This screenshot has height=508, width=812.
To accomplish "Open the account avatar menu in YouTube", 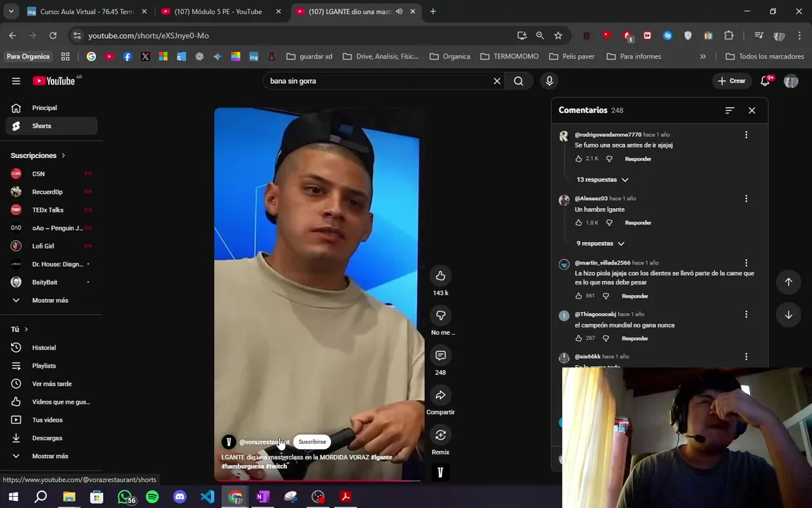I will [791, 81].
